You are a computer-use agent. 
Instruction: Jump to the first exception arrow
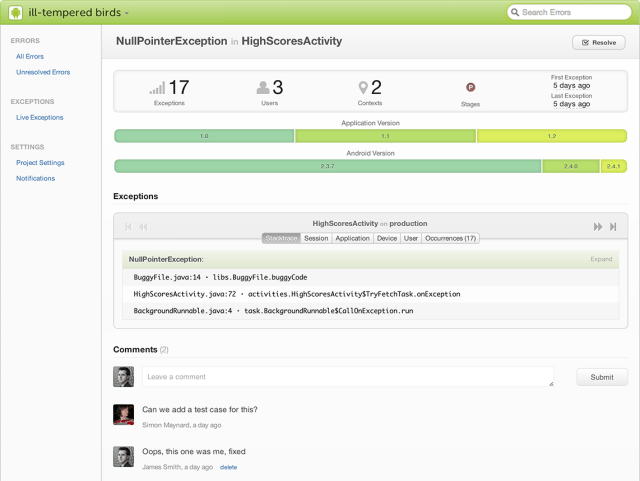[129, 227]
